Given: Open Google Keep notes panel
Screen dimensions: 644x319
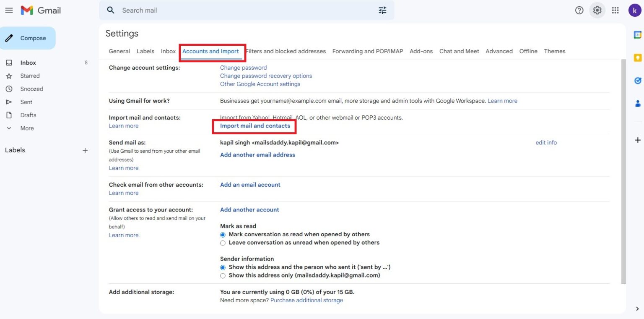Looking at the screenshot, I should 638,57.
